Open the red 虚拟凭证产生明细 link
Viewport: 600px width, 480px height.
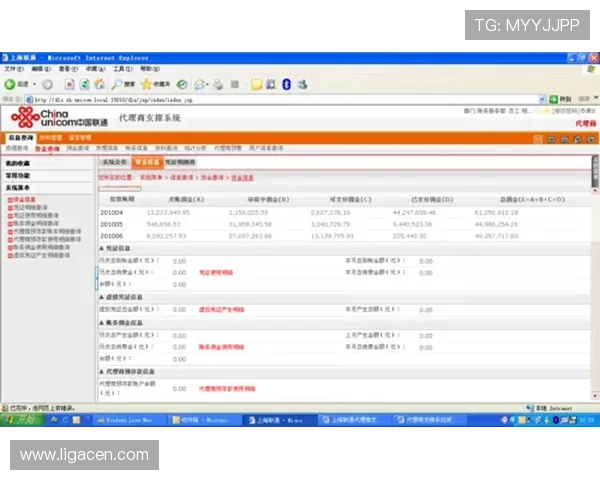pyautogui.click(x=221, y=310)
